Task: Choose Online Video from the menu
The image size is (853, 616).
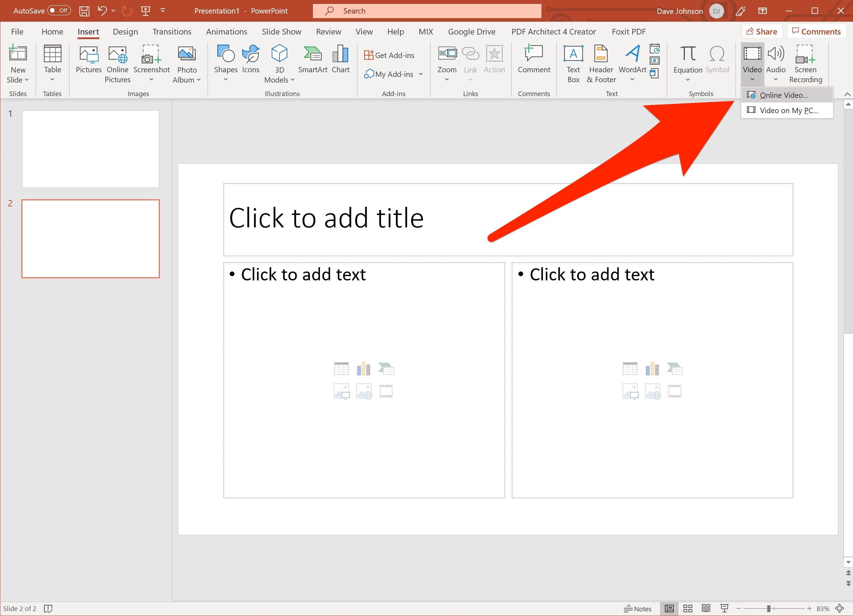Action: point(784,95)
